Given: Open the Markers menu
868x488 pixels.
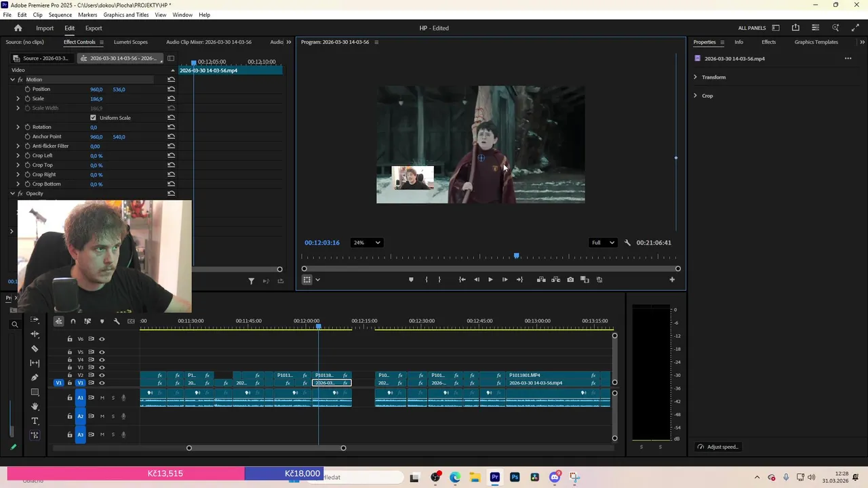Looking at the screenshot, I should point(87,15).
